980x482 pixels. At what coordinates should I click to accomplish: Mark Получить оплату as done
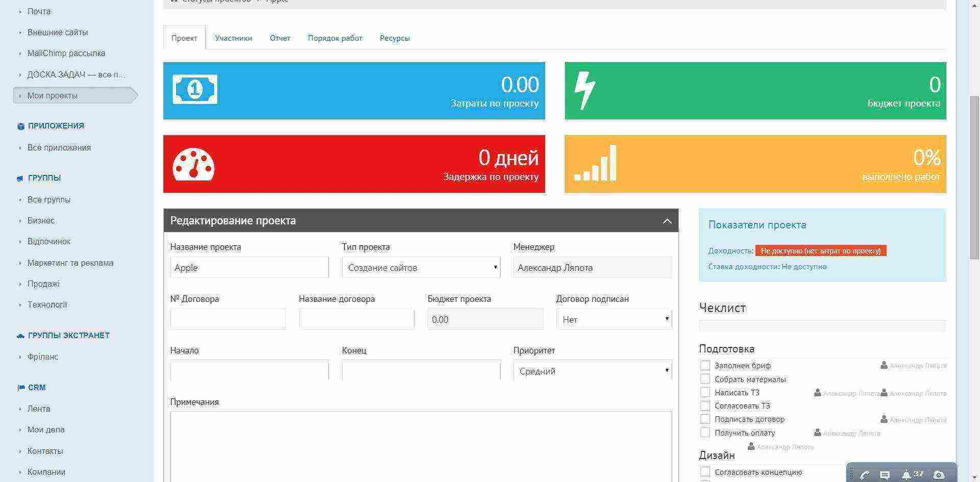pos(705,433)
